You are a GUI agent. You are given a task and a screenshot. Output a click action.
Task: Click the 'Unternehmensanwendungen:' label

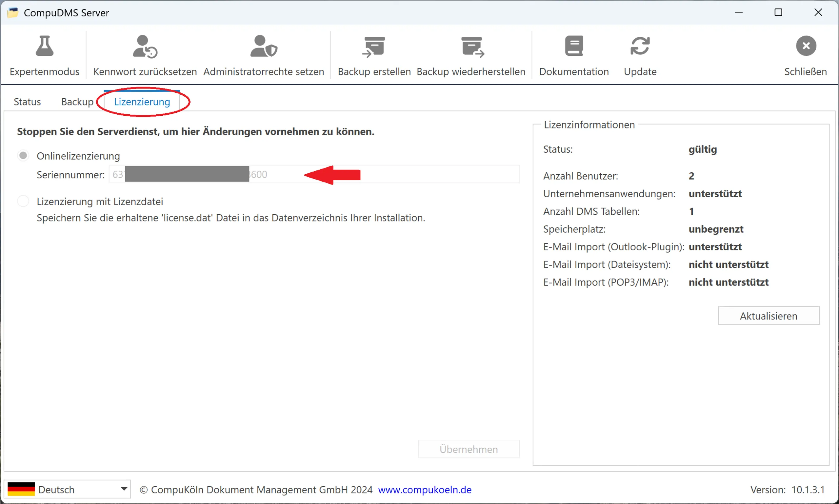(609, 194)
